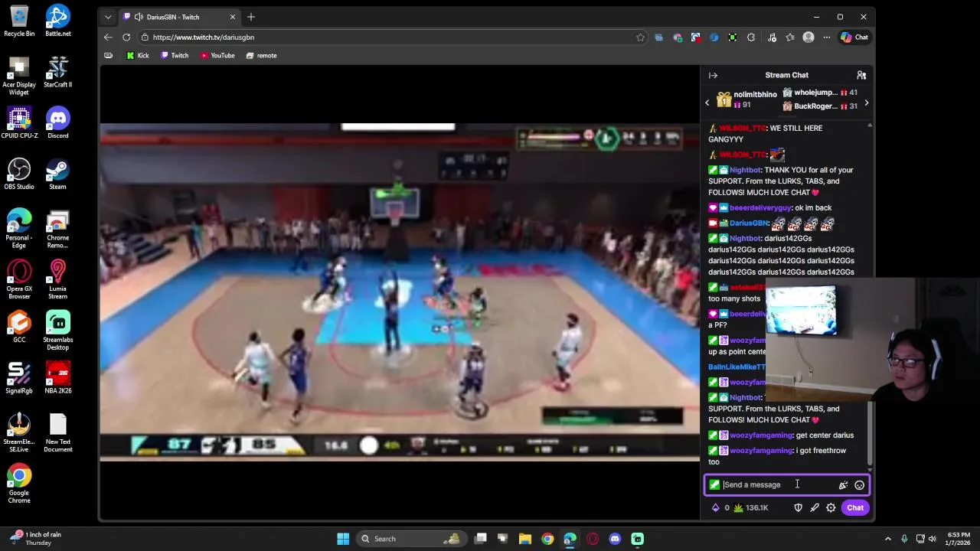980x551 pixels.
Task: Open the media control music icon
Action: click(x=772, y=37)
